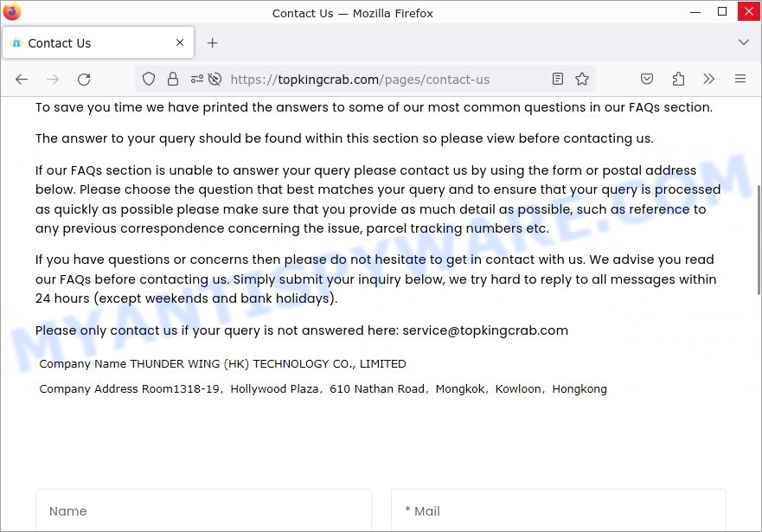762x532 pixels.
Task: Maximize the Firefox window
Action: [x=722, y=11]
